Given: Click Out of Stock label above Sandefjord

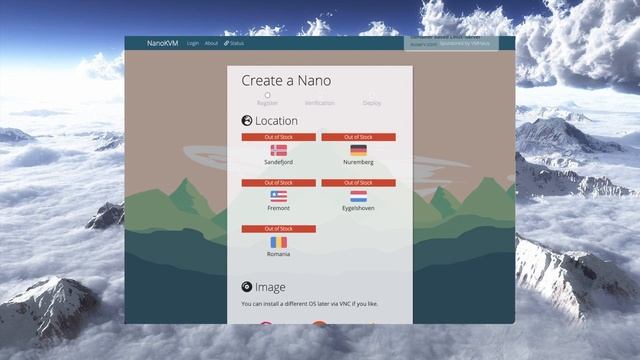Looking at the screenshot, I should [x=278, y=137].
